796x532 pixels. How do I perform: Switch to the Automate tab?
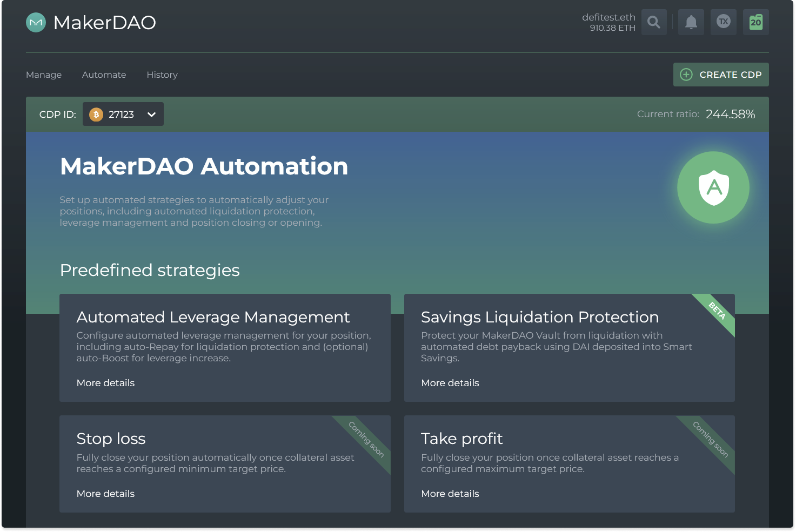[104, 75]
